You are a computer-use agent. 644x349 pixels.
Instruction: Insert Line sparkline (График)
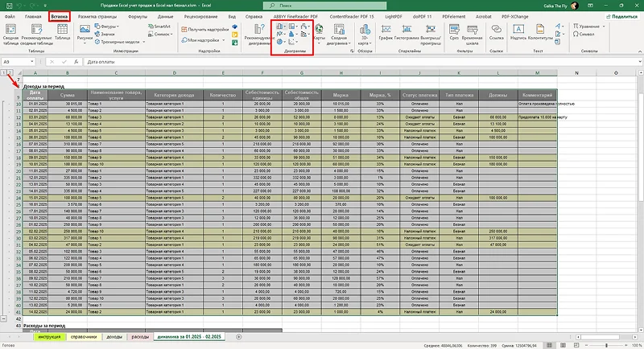386,32
